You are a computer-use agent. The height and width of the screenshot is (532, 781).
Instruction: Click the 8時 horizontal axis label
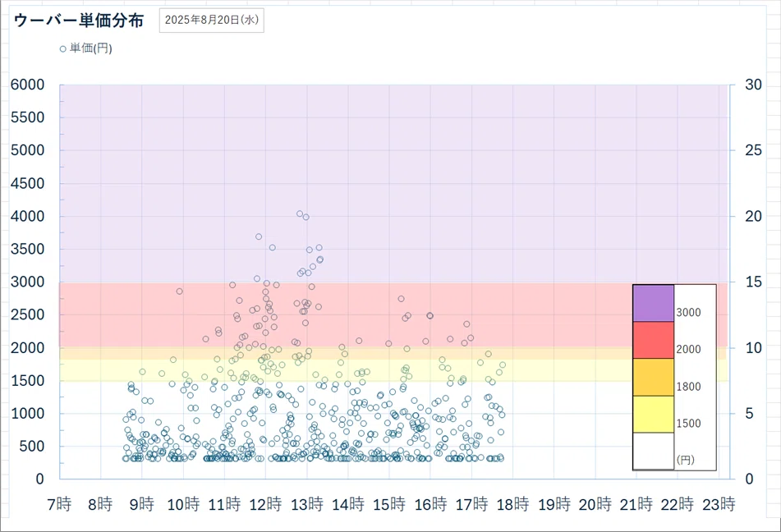(x=101, y=504)
